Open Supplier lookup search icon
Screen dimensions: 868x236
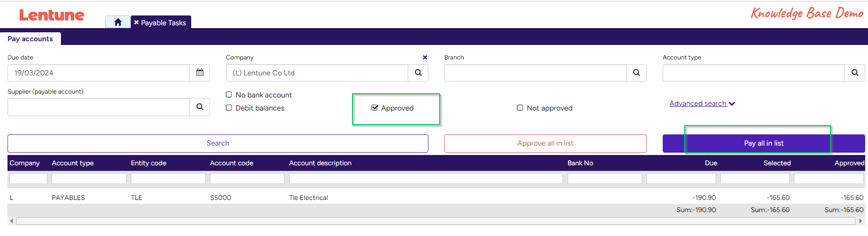pyautogui.click(x=200, y=107)
